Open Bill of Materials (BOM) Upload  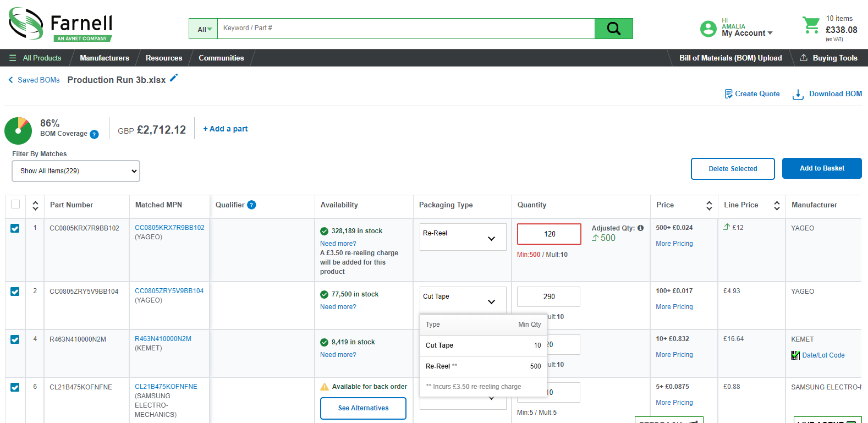pyautogui.click(x=730, y=58)
